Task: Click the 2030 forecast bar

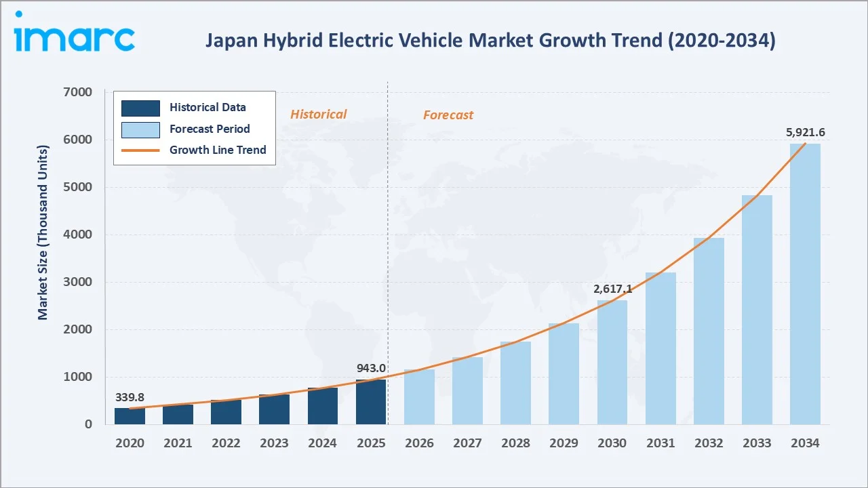Action: pos(612,363)
